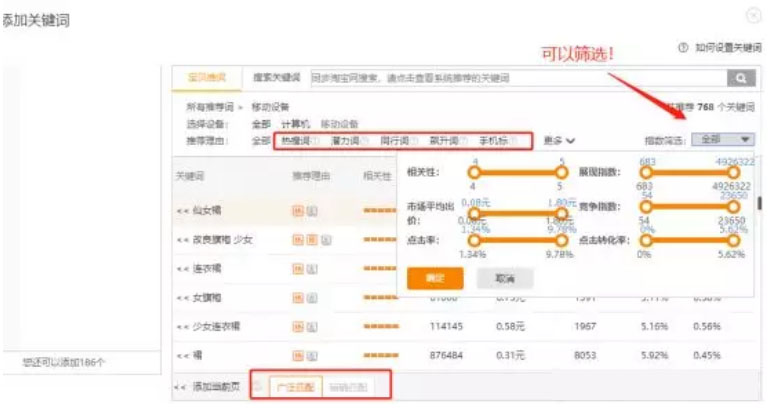Screen dimensions: 772x411
Task: Filter by 潜力词 reason
Action: click(345, 141)
